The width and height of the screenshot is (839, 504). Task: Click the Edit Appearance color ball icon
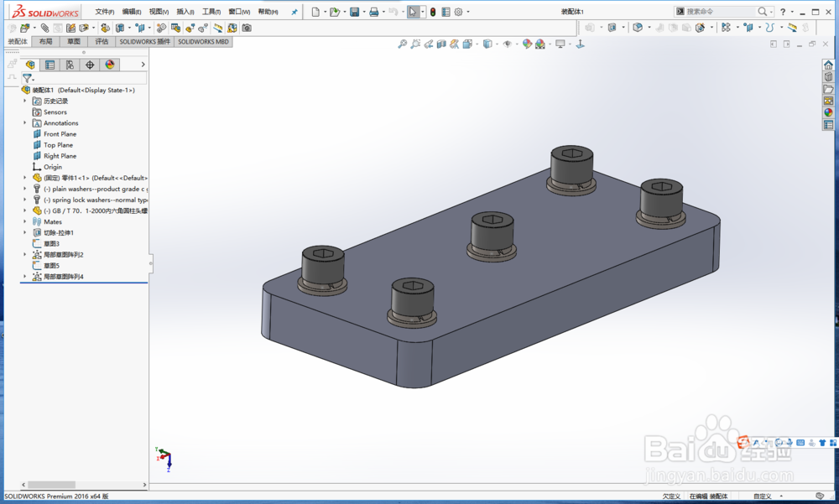[x=527, y=44]
